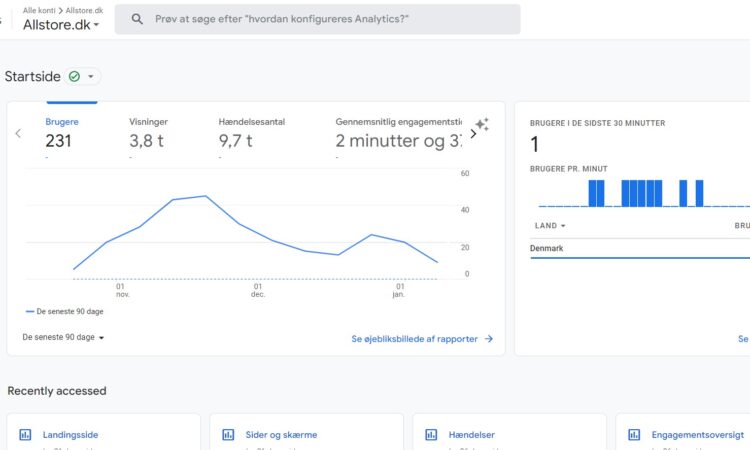Click the Hændelser report chart icon
750x450 pixels.
(x=431, y=435)
